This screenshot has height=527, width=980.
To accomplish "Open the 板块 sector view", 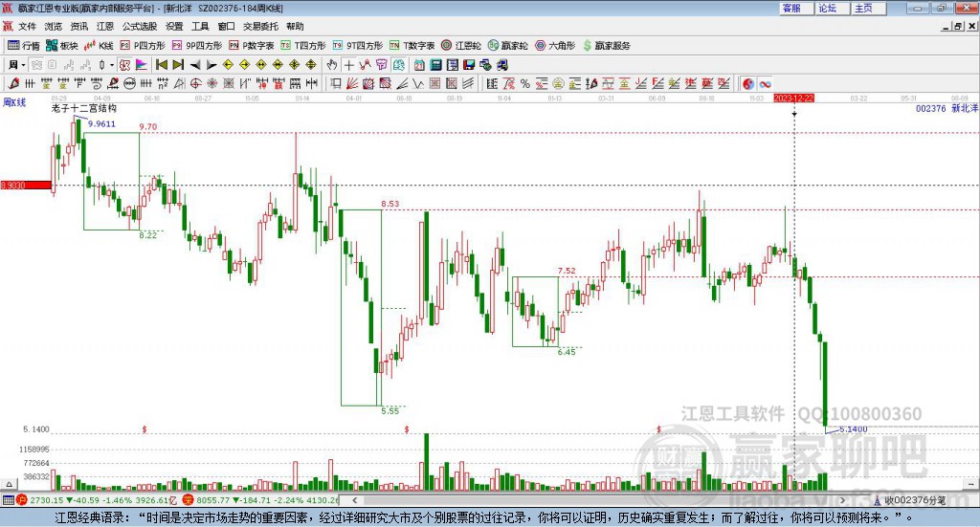I will (61, 46).
